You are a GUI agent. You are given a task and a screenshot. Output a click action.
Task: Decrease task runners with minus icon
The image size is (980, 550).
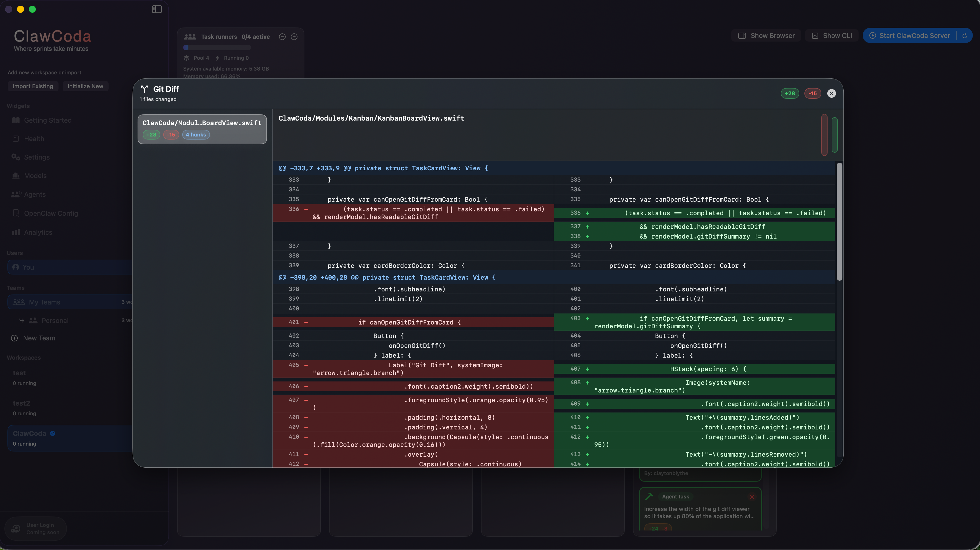click(x=282, y=37)
